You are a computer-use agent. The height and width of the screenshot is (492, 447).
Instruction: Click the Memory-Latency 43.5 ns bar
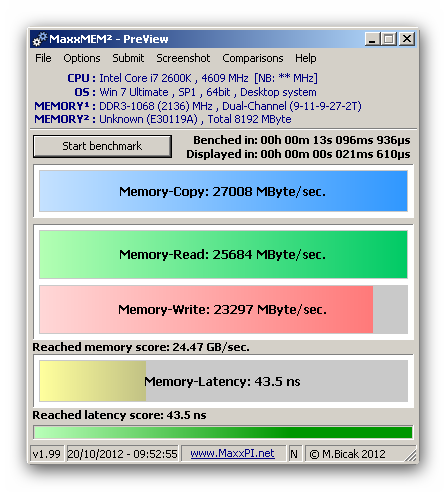[x=223, y=381]
